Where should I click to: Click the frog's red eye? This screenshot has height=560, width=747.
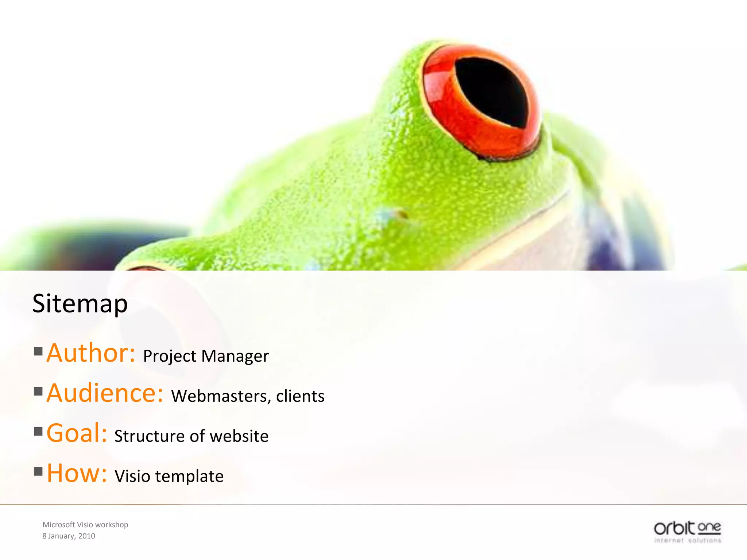point(481,103)
